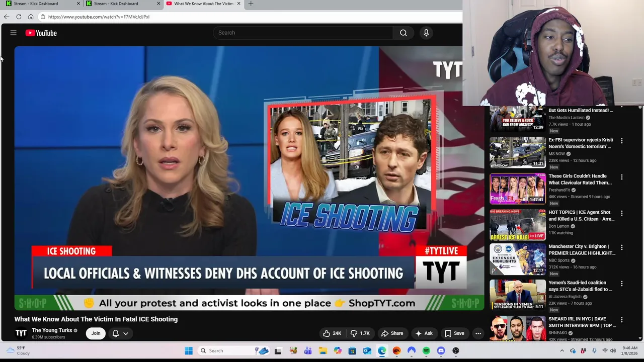644x362 pixels.
Task: Open options menu for Ex-FBI supervisor video
Action: 621,141
